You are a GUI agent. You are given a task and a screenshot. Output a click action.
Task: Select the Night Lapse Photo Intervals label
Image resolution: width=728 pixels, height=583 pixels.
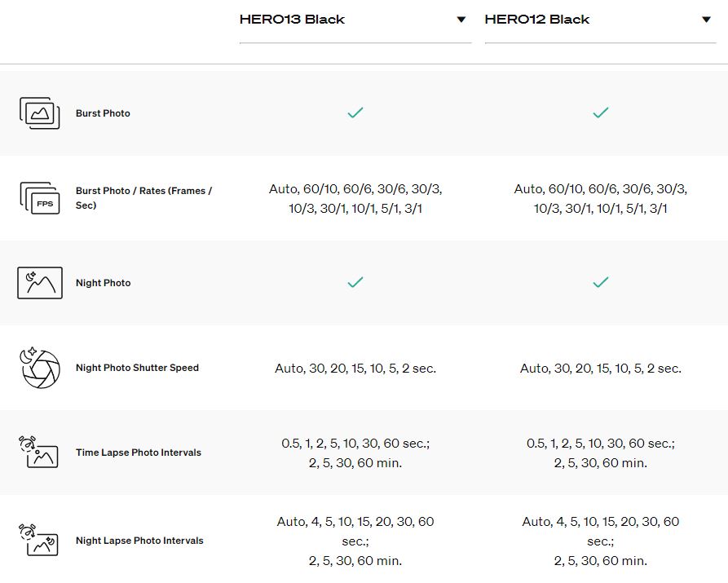139,541
